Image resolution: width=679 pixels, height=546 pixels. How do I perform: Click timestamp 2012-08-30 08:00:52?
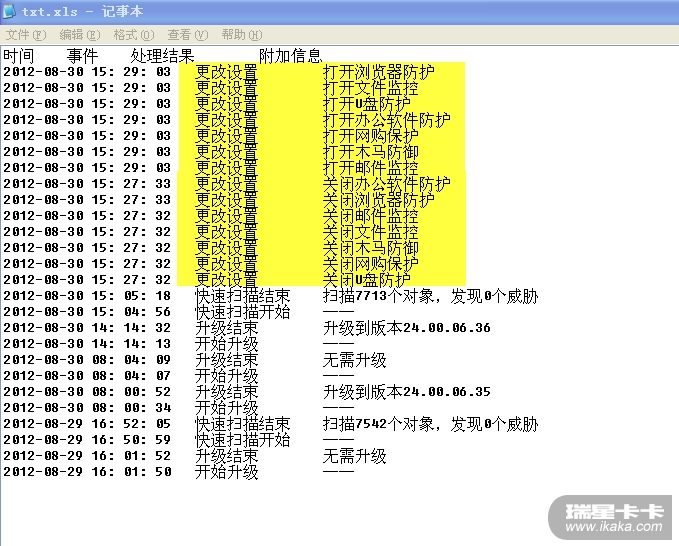pyautogui.click(x=87, y=392)
